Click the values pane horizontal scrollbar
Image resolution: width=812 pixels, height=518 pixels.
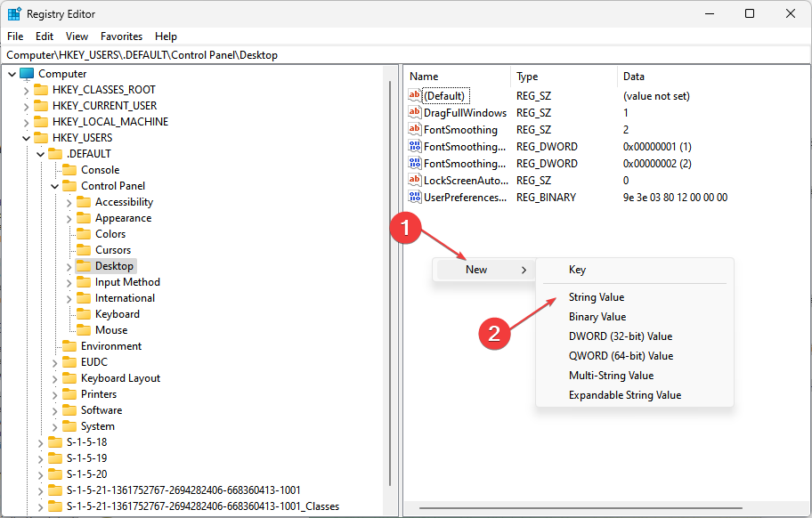tap(581, 508)
